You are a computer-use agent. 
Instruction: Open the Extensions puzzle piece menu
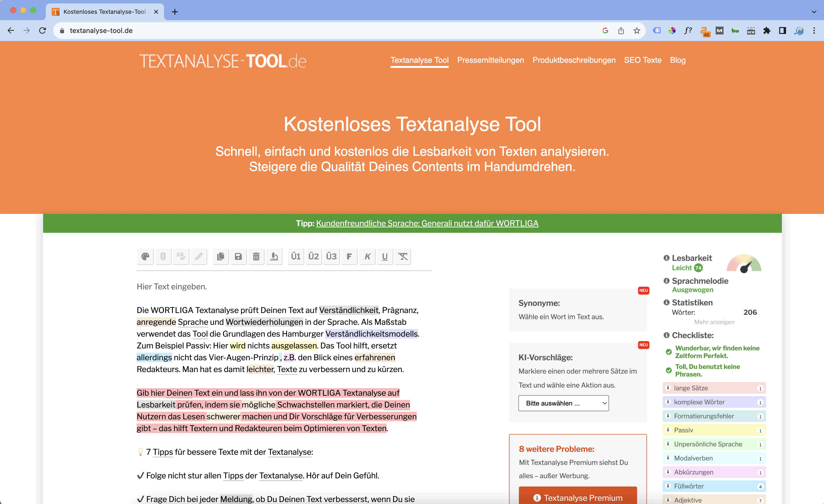[x=767, y=31]
